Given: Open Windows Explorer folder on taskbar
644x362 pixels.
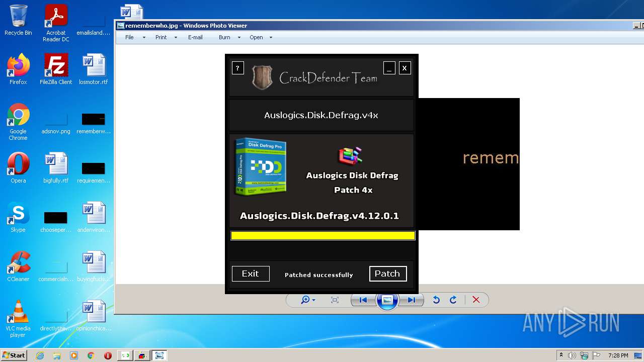Looking at the screenshot, I should pos(57,355).
